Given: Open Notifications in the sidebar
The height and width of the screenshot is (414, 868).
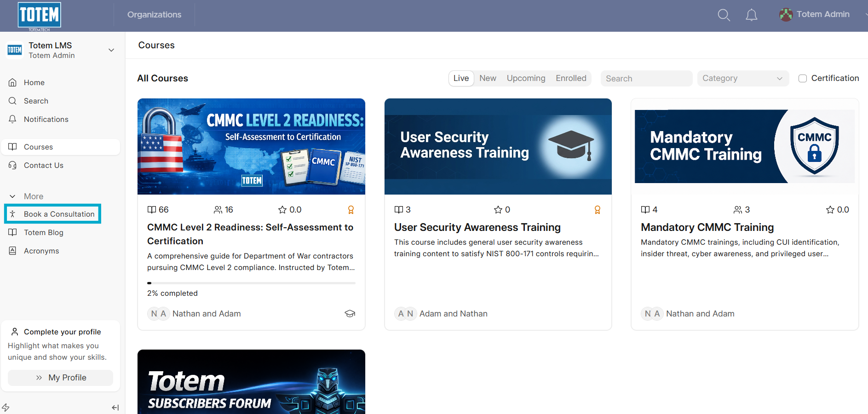Looking at the screenshot, I should click(x=61, y=119).
